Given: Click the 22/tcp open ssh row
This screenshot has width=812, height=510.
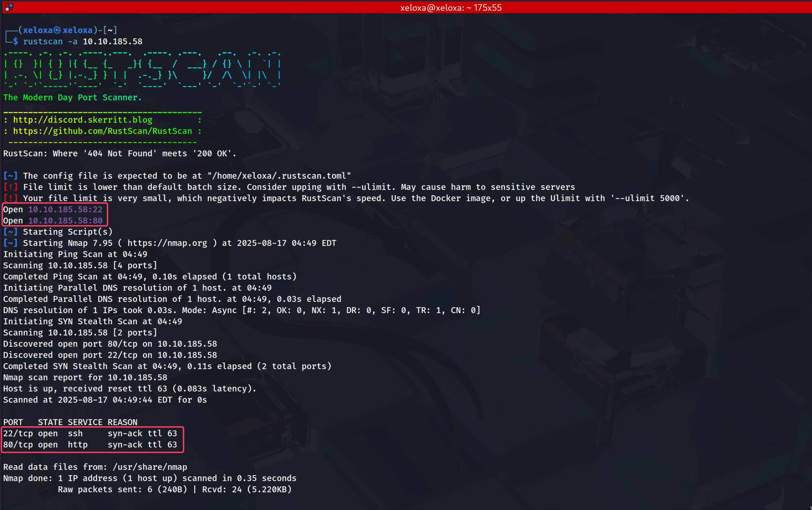Looking at the screenshot, I should tap(90, 433).
